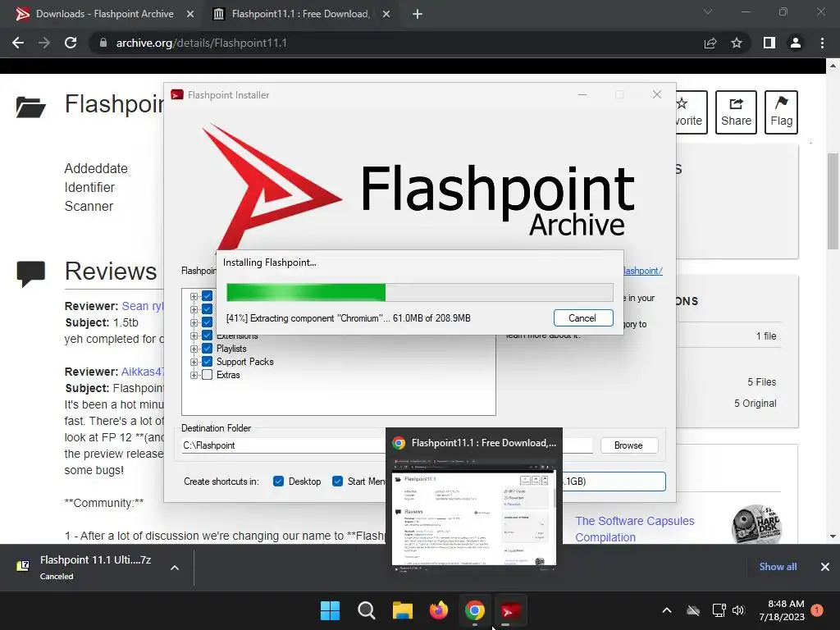Viewport: 840px width, 630px height.
Task: Open Chrome side panel
Action: coord(769,43)
